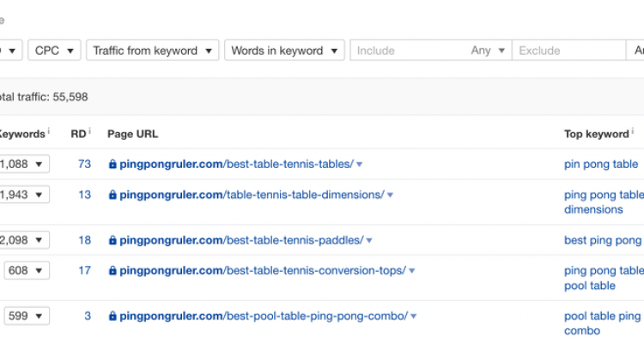The image size is (644, 343).
Task: Click the 'pin pong table' top keyword
Action: 601,164
